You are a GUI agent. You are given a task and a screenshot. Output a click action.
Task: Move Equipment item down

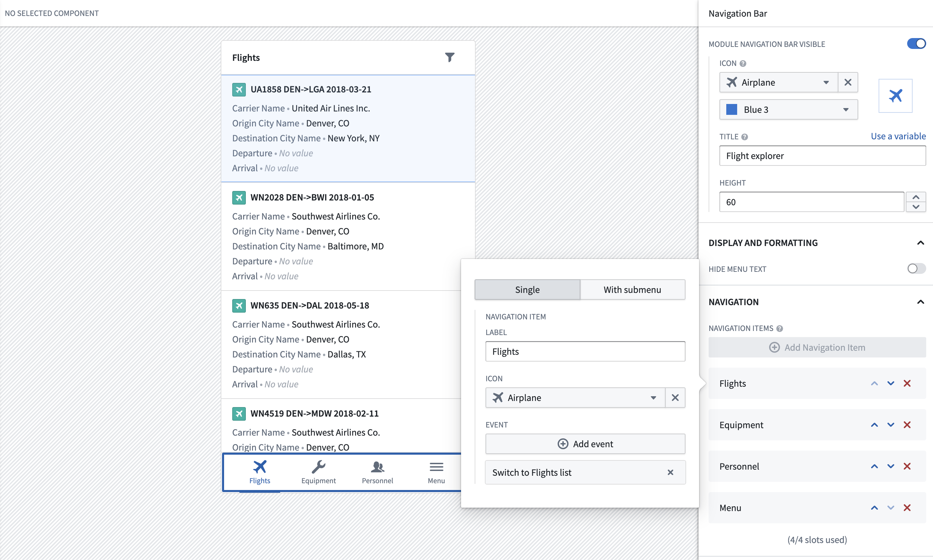891,425
